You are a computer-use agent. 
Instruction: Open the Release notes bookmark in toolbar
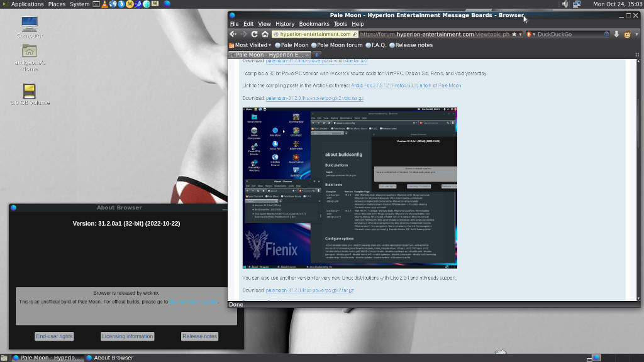tap(411, 45)
